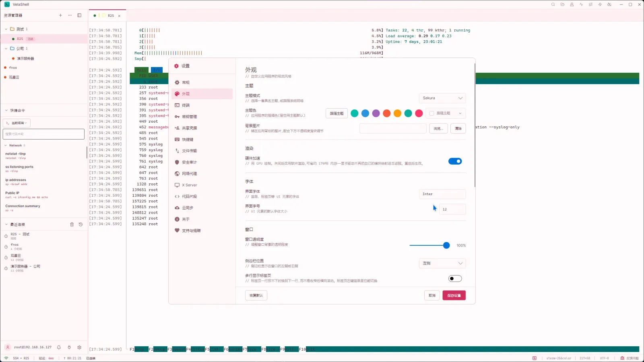Open the settings gear in sidebar footer
Viewport: 644px width, 362px height.
pyautogui.click(x=79, y=347)
